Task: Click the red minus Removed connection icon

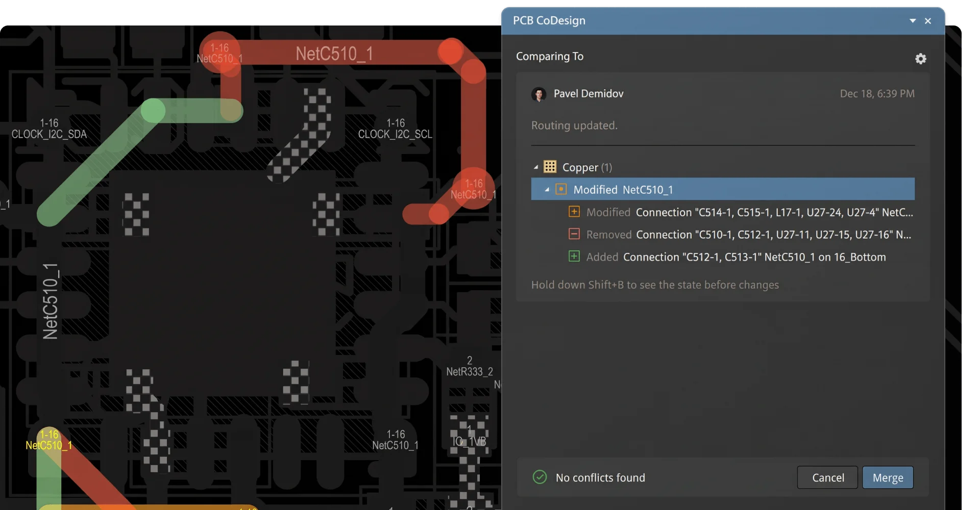Action: [574, 234]
